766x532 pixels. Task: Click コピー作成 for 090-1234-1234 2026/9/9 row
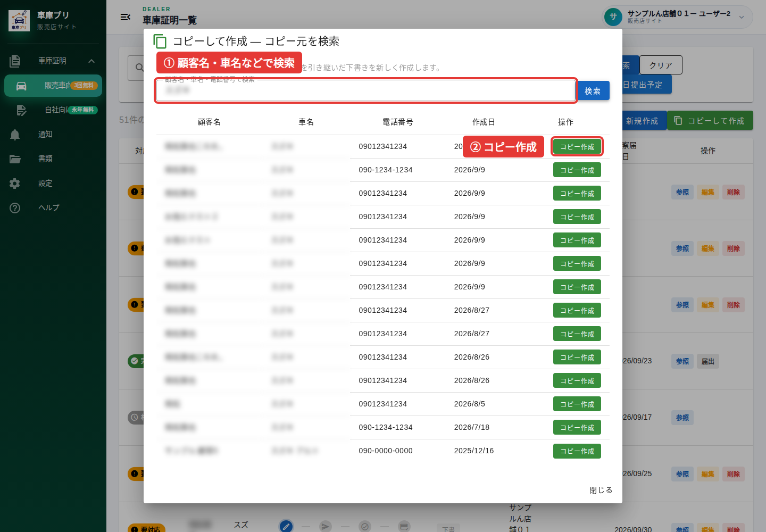577,170
